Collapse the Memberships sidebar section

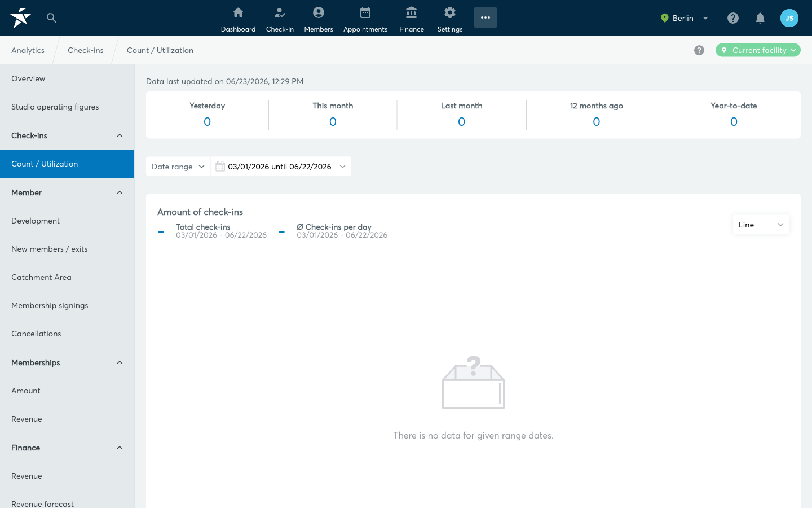coord(67,362)
